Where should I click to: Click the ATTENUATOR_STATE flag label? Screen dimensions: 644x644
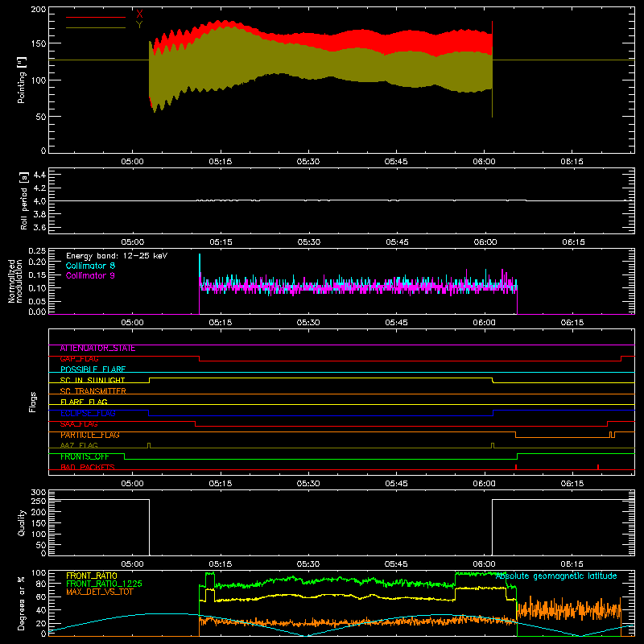point(97,349)
